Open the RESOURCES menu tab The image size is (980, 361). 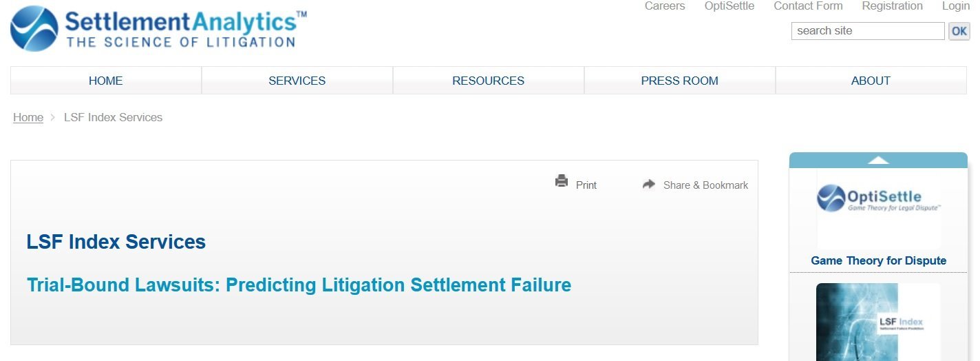click(x=489, y=81)
